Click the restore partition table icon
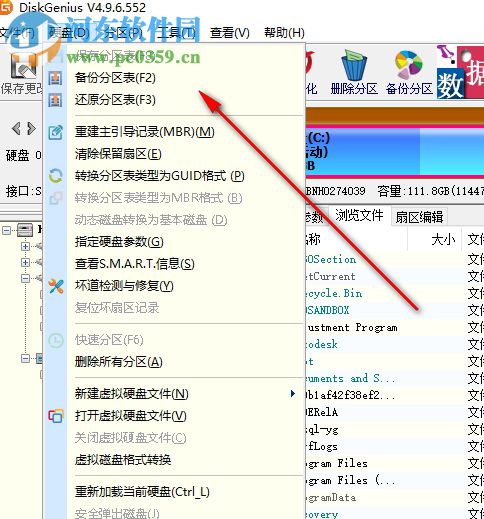 [55, 100]
